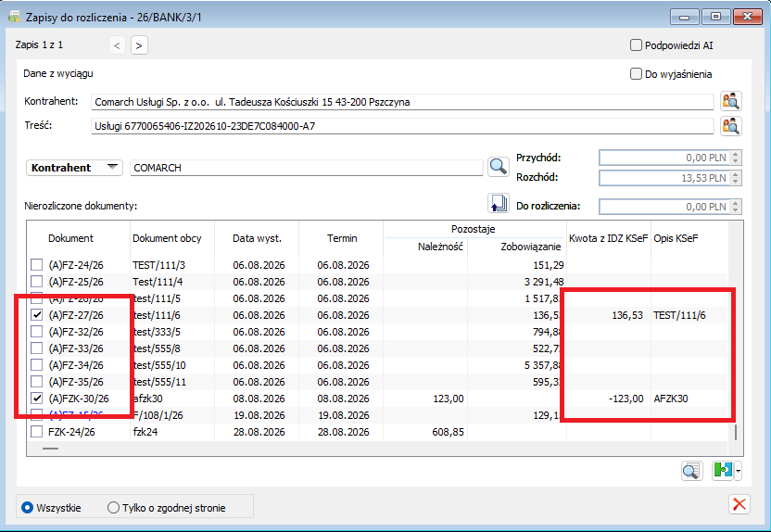Check the (A)FZ-33/26 row checkbox
The height and width of the screenshot is (532, 771).
(36, 348)
